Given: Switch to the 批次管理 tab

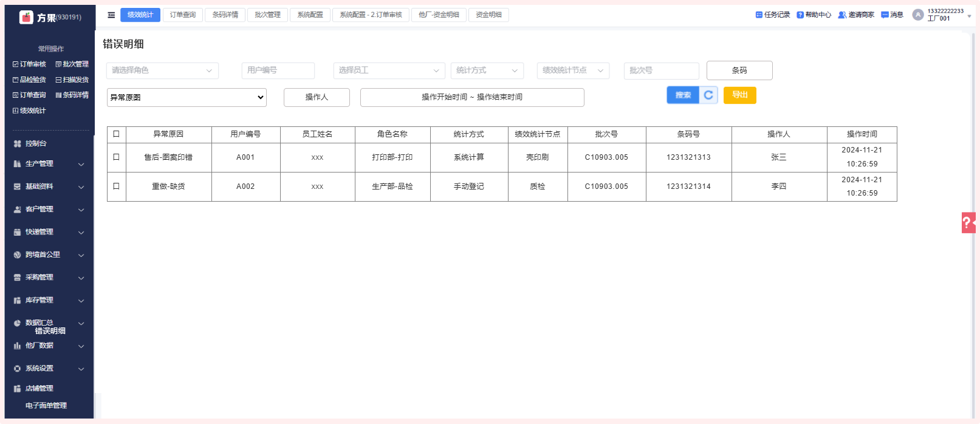Looking at the screenshot, I should (267, 15).
